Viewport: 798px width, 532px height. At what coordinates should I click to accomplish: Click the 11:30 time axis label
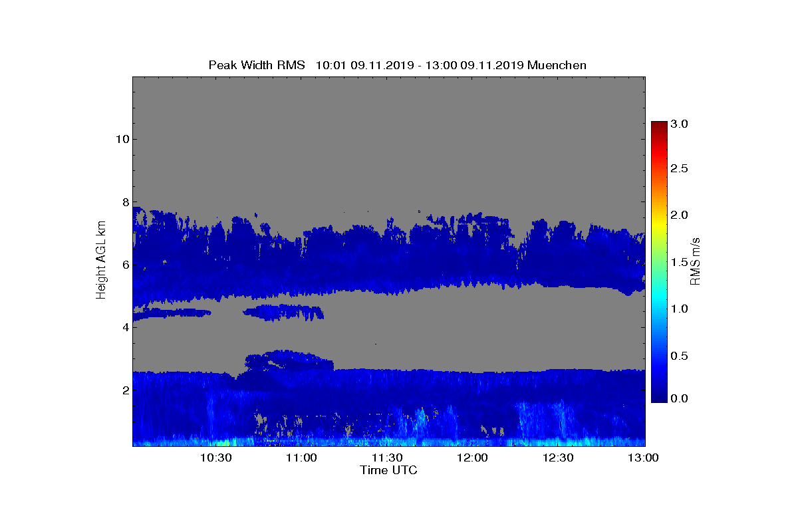point(387,458)
